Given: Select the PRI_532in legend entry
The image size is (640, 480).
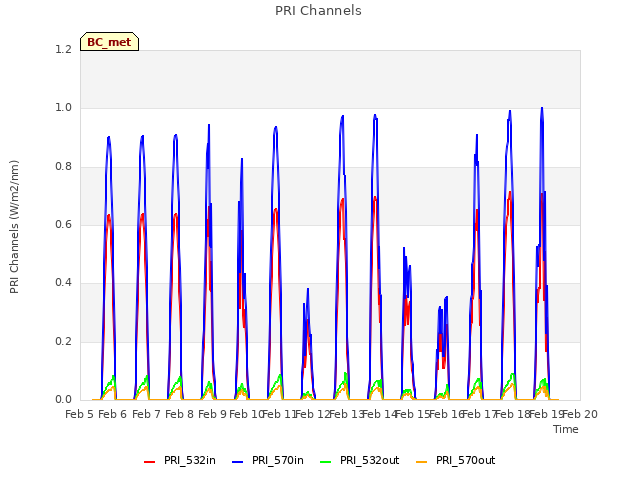Looking at the screenshot, I should tap(180, 460).
